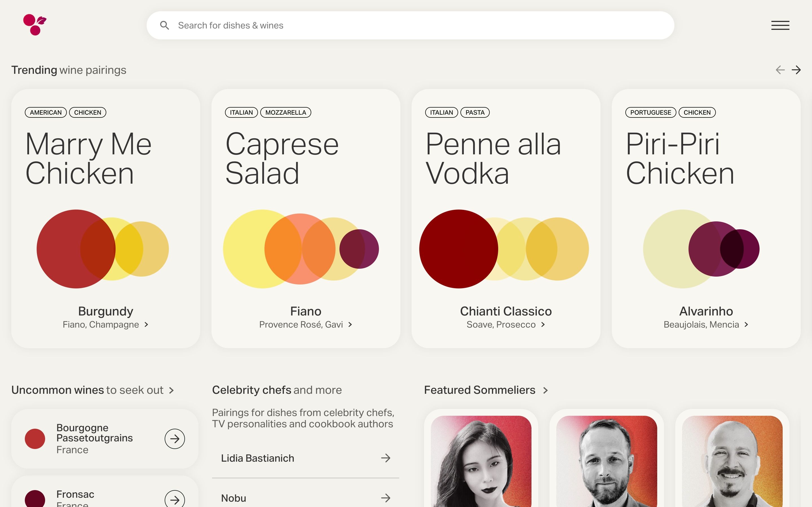
Task: Expand Featured Sommeliers chevron
Action: point(546,390)
